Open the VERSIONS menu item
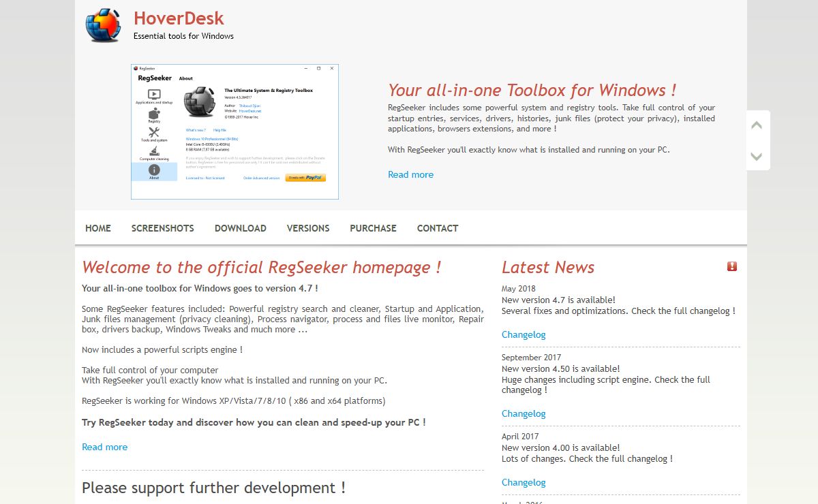 click(308, 228)
